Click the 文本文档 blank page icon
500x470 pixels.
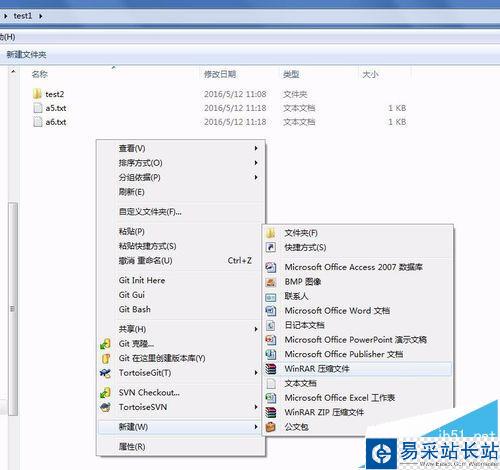tap(271, 383)
